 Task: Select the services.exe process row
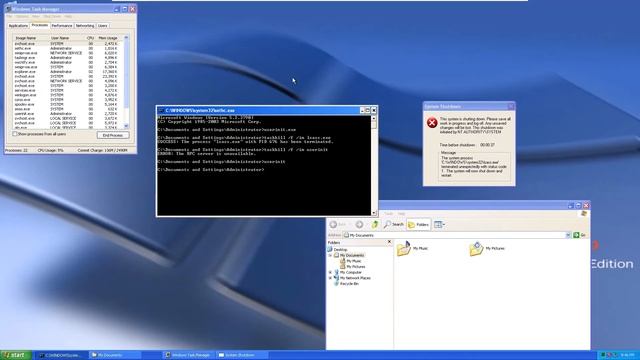[67, 90]
